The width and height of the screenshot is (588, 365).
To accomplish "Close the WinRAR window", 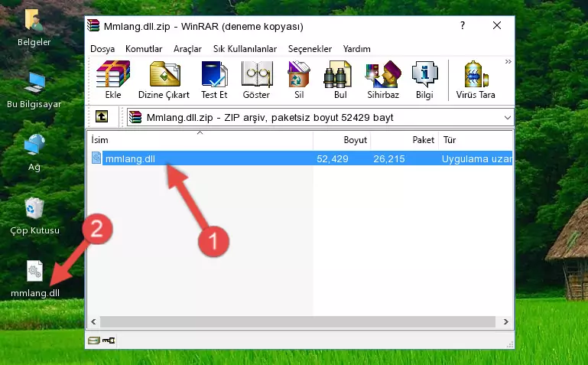I will coord(497,25).
